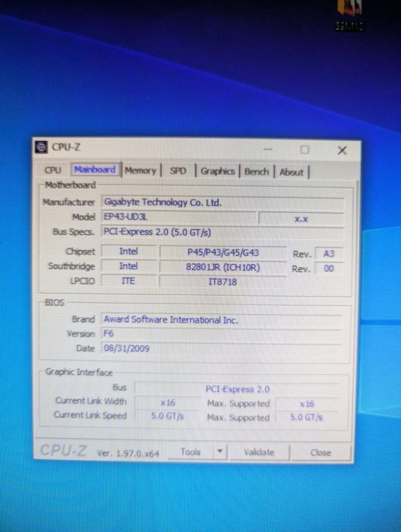This screenshot has width=401, height=532.
Task: Go to the SPD tab
Action: coord(178,171)
